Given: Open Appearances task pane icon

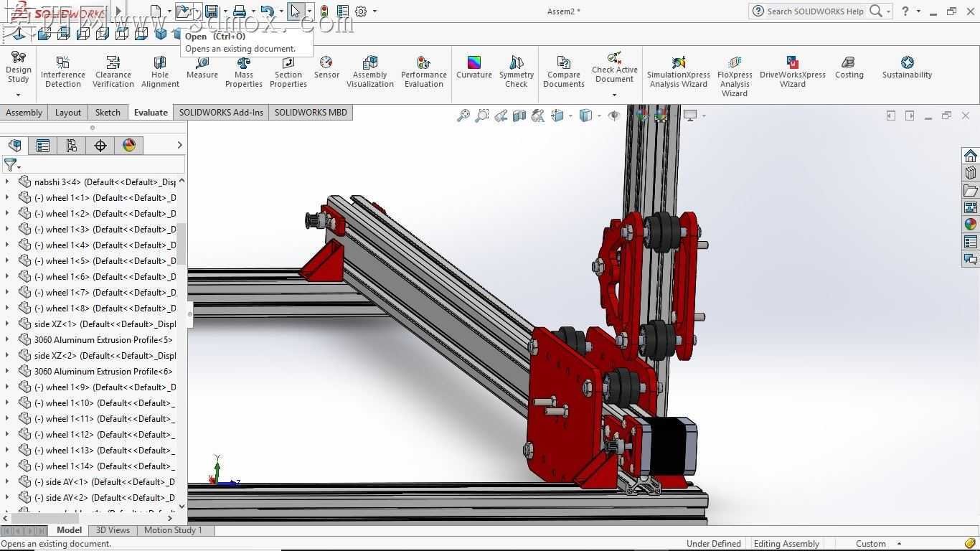Looking at the screenshot, I should coord(971,225).
